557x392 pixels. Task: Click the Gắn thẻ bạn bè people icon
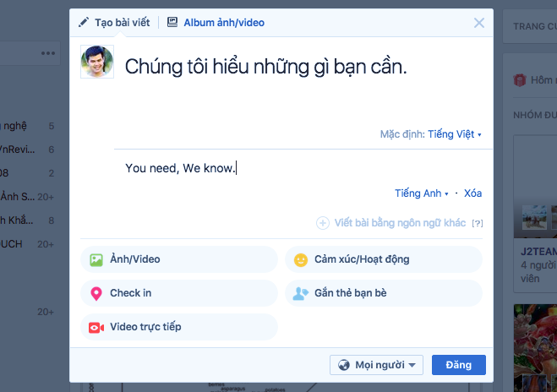[x=300, y=293]
